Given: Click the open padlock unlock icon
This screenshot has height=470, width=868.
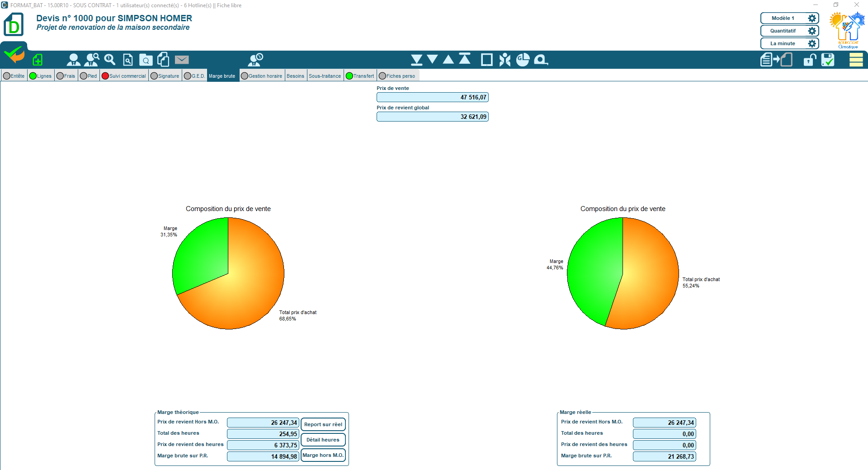Looking at the screenshot, I should pos(810,60).
